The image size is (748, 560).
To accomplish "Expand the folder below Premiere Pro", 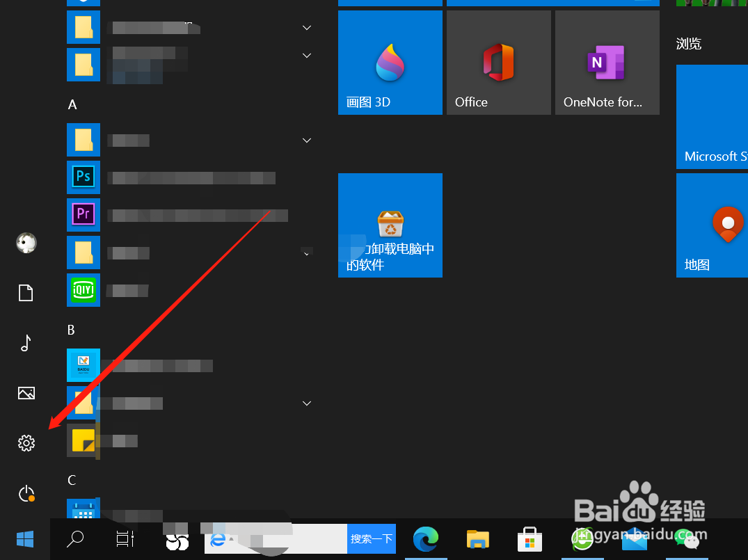I will [307, 254].
